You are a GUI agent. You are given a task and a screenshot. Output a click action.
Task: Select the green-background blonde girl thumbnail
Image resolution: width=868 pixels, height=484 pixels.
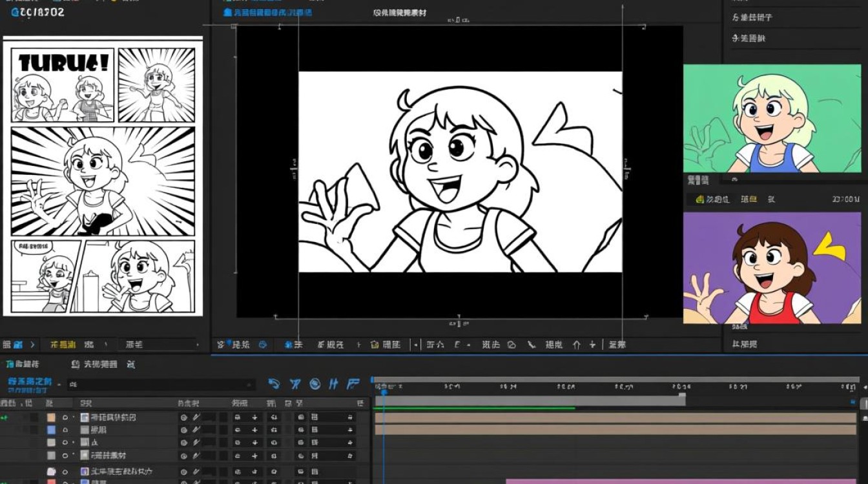(x=772, y=118)
